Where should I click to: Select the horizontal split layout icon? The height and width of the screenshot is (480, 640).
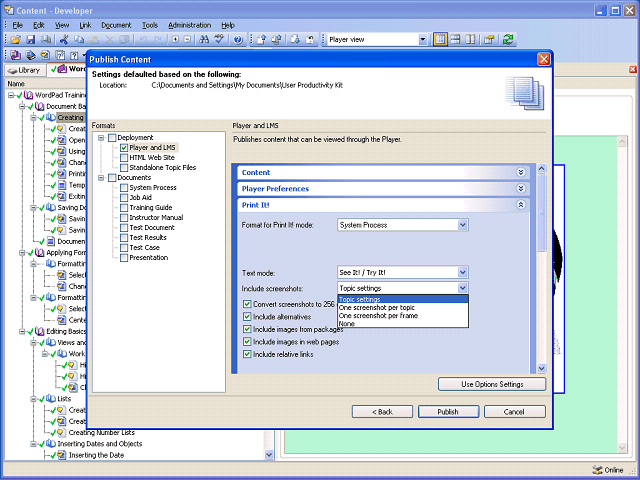[x=456, y=40]
